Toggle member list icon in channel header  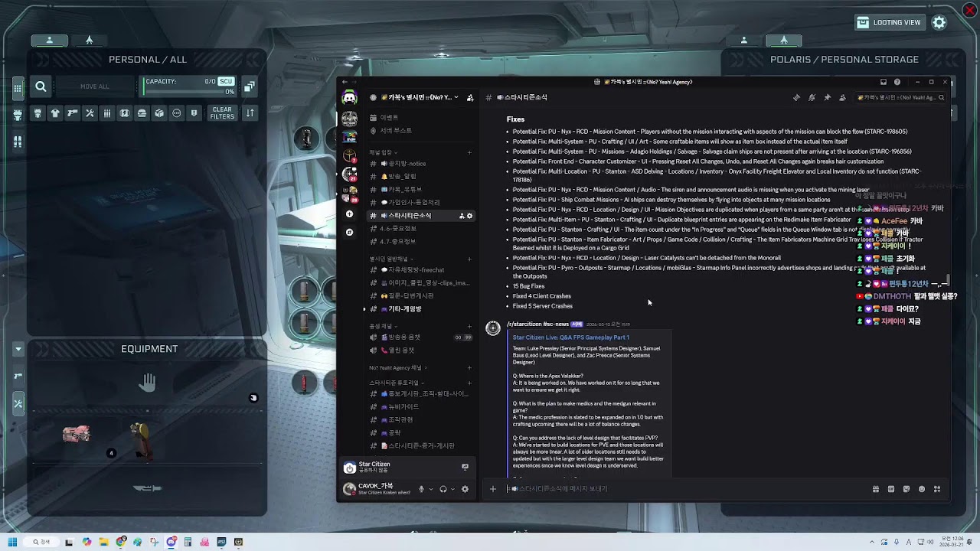(x=842, y=98)
